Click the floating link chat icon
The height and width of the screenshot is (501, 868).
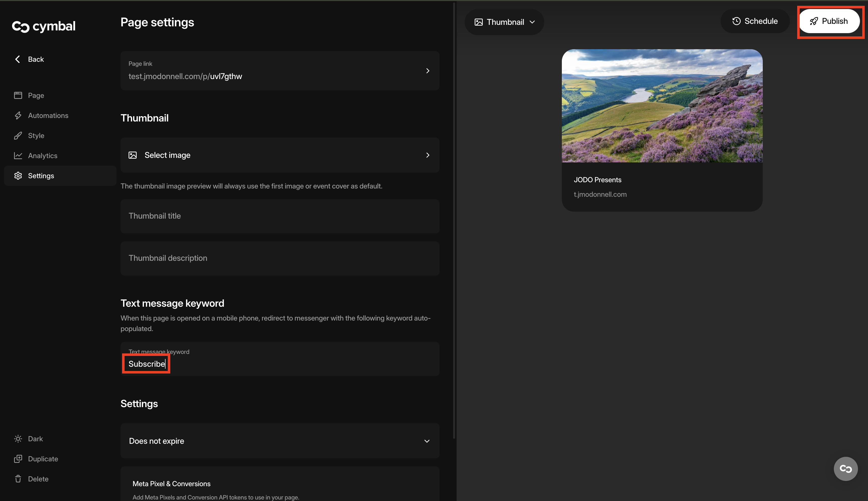pyautogui.click(x=845, y=469)
